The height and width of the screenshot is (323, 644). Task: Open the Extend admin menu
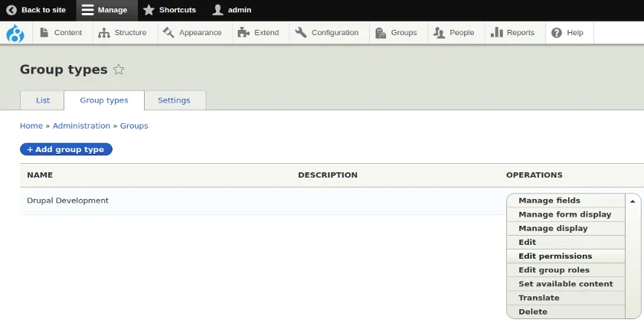click(261, 33)
